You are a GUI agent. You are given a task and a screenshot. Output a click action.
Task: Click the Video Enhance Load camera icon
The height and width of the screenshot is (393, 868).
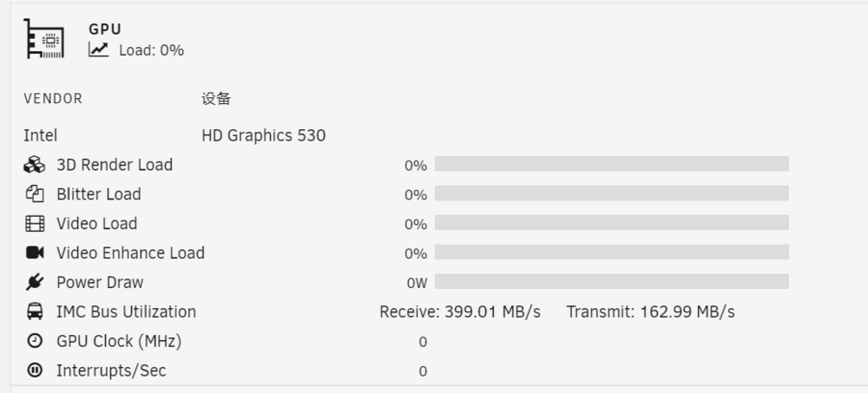click(x=35, y=252)
